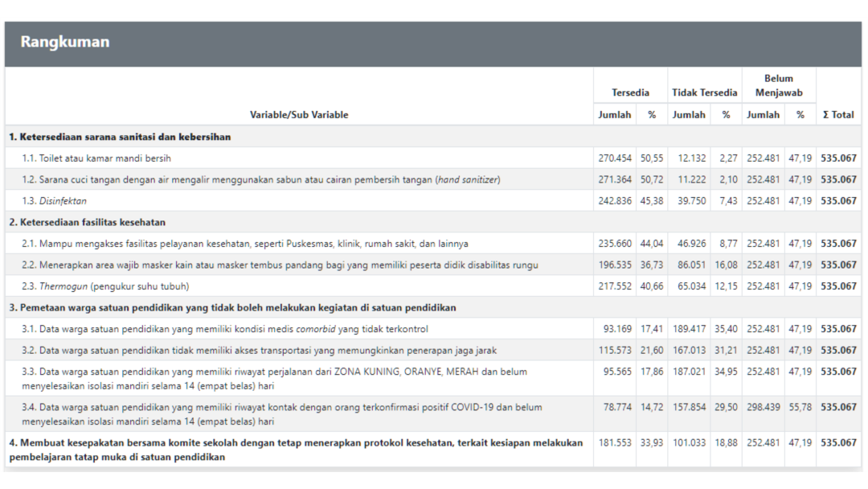Click Tersedia jumlah value 181.553
Image resolution: width=868 pixels, height=489 pixels.
click(615, 442)
